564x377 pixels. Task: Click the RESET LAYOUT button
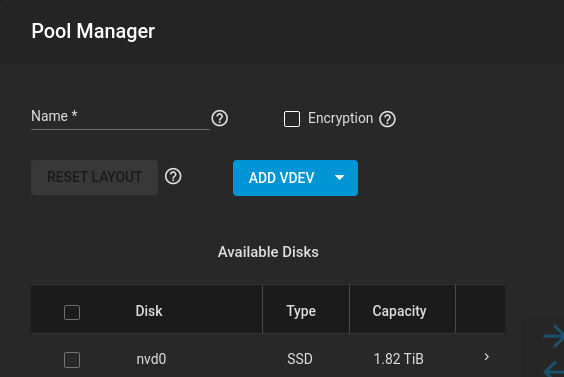coord(94,177)
